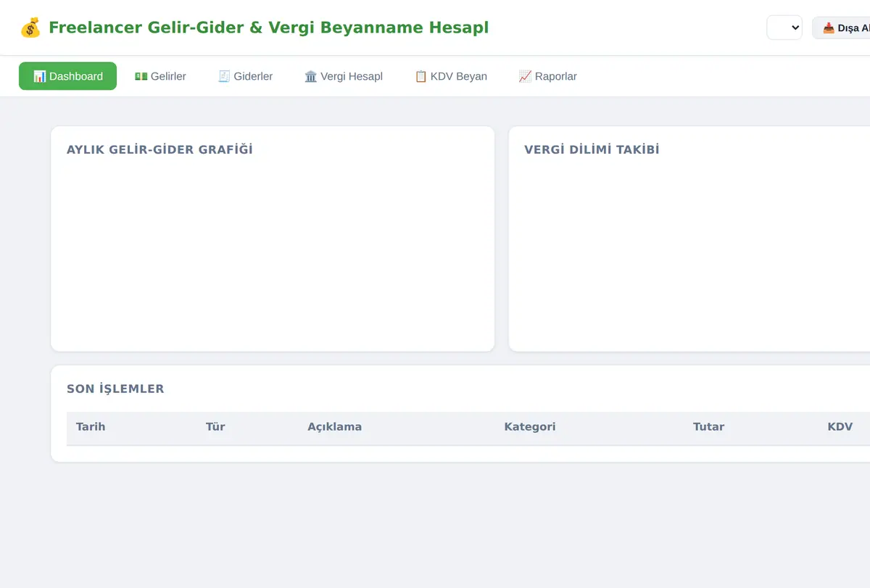The height and width of the screenshot is (588, 870).
Task: Open the dropdown in the header
Action: pos(784,28)
